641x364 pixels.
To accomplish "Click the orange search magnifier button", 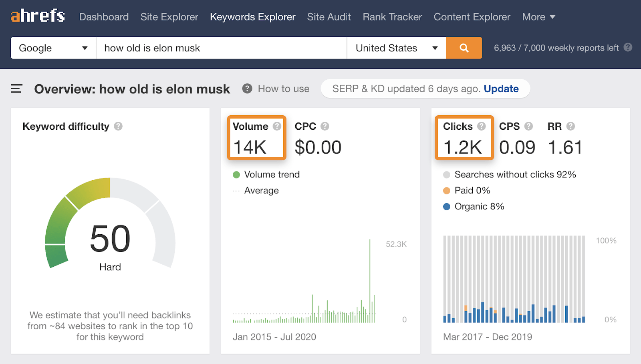I will pos(464,48).
